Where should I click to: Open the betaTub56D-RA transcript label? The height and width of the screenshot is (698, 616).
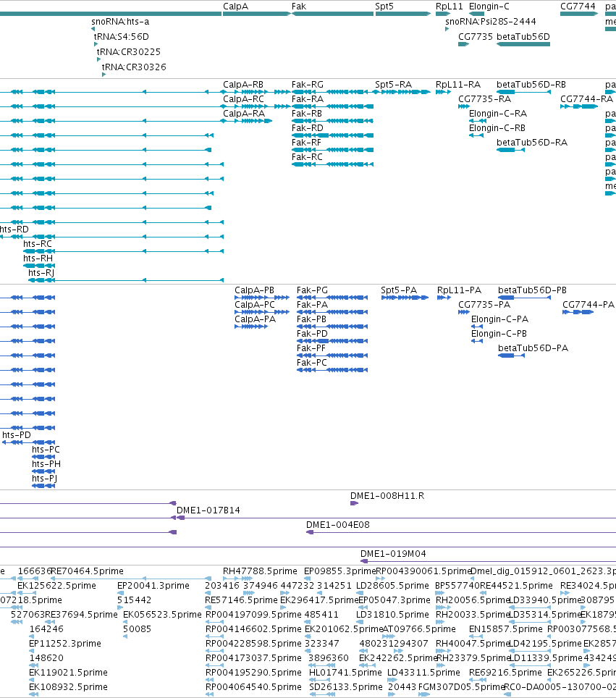pyautogui.click(x=532, y=143)
